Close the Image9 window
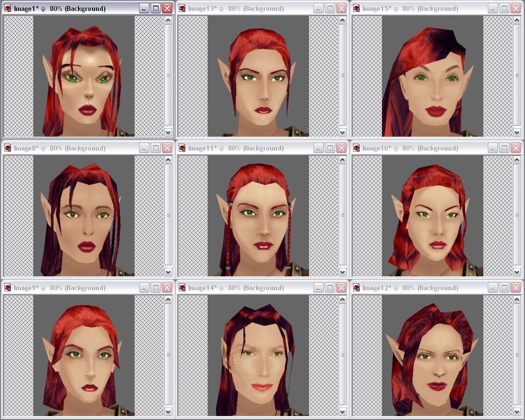Image resolution: width=525 pixels, height=420 pixels. [167, 288]
